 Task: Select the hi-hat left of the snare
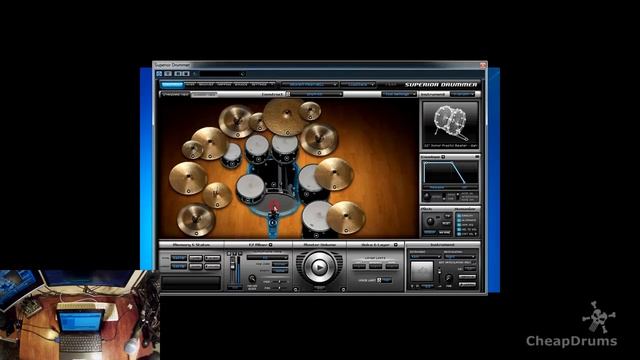[217, 195]
